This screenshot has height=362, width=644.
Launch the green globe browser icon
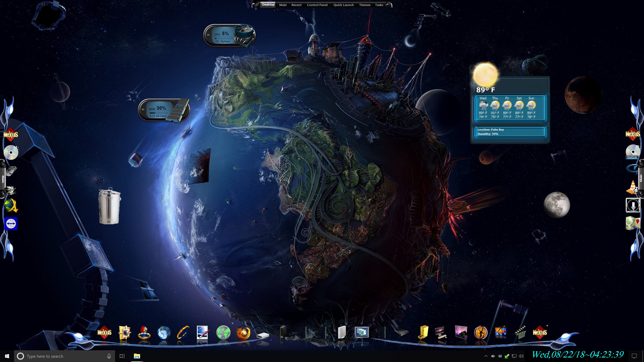(223, 333)
